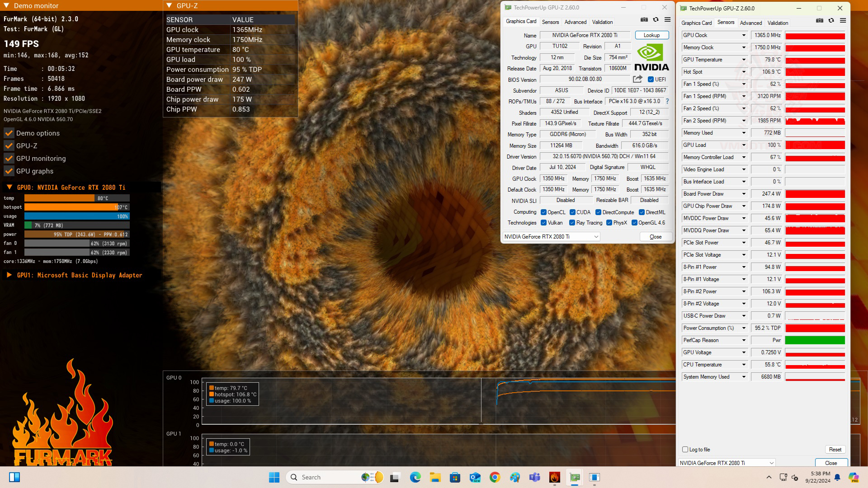Open FurMark from the taskbar
This screenshot has height=488, width=868.
pyautogui.click(x=555, y=477)
